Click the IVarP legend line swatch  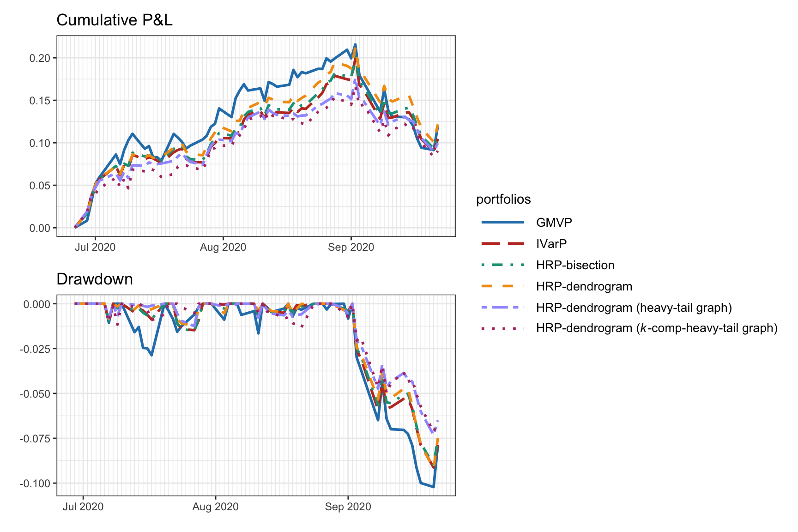(503, 244)
